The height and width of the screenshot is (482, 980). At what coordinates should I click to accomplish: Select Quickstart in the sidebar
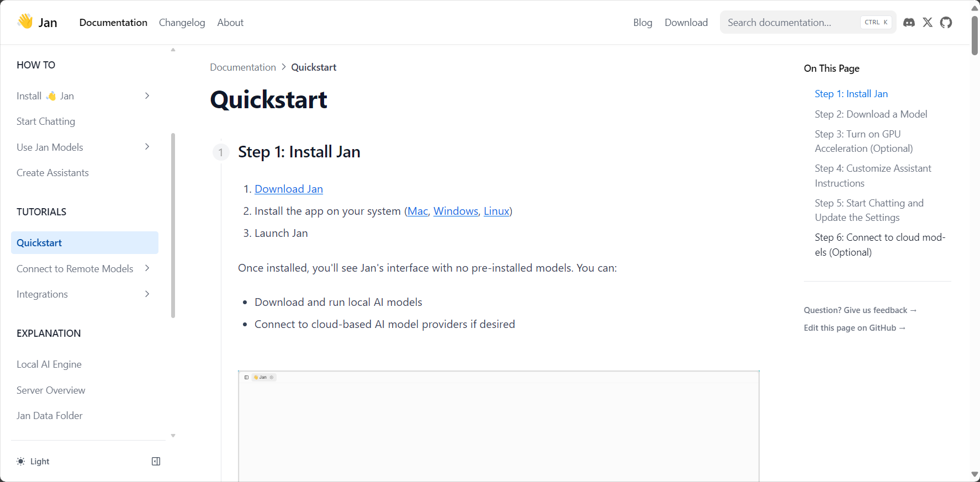click(x=84, y=243)
